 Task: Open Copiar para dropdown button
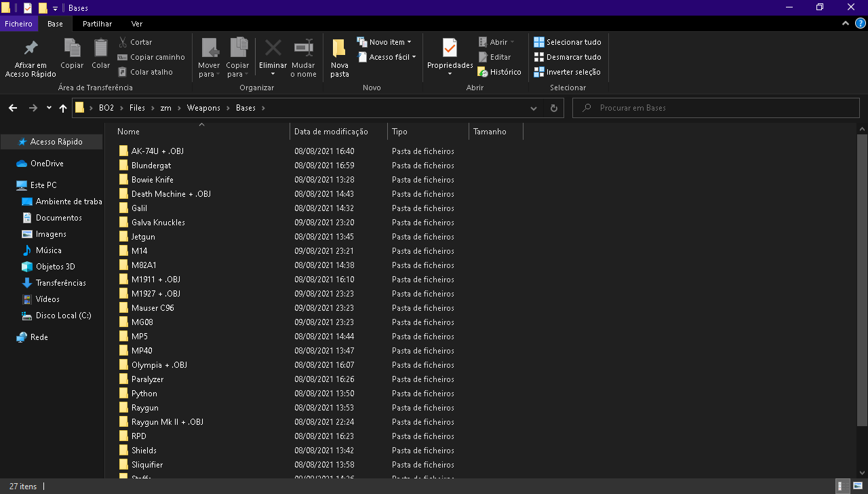[x=237, y=58]
